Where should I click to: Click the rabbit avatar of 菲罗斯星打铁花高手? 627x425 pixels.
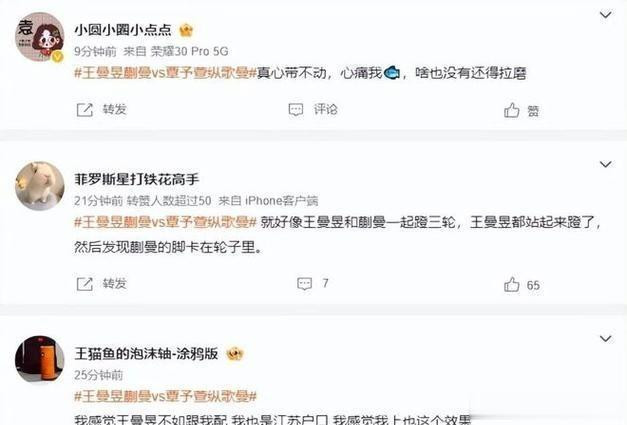coord(40,186)
